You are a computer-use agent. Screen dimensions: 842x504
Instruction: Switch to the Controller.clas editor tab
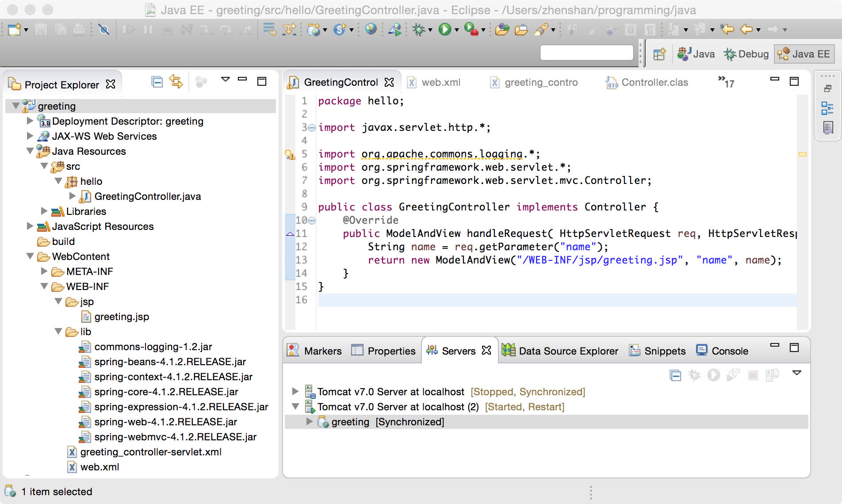pyautogui.click(x=647, y=82)
